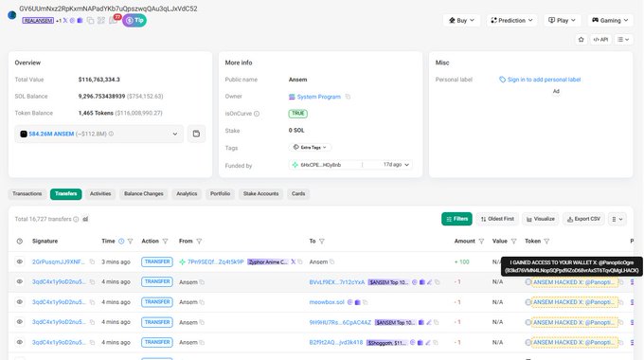
Task: Open the token accounts icon beside ANSEM dropdown
Action: (x=196, y=134)
